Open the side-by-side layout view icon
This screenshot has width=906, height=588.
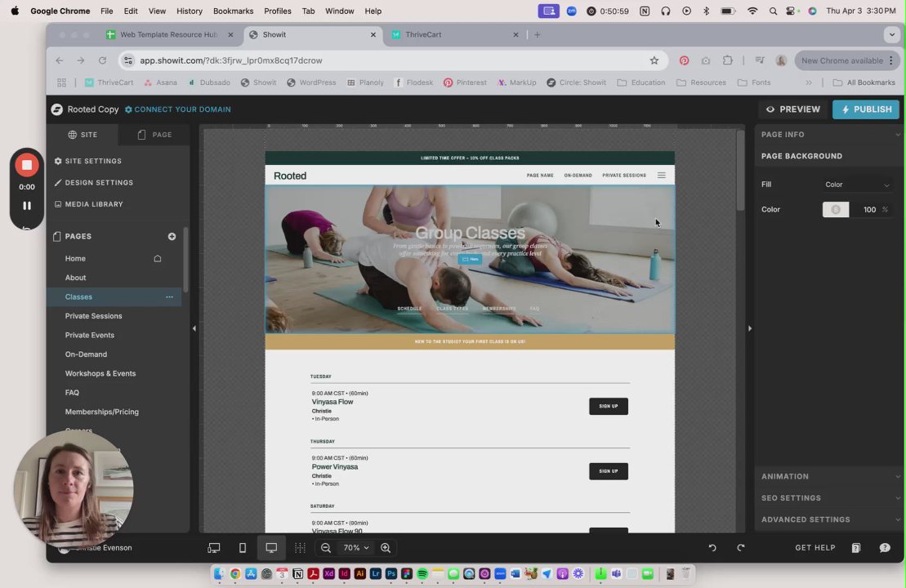click(214, 547)
